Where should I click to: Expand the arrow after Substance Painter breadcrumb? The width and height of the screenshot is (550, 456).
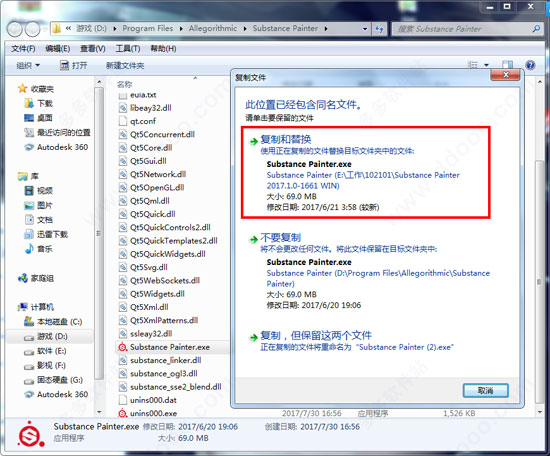point(326,29)
